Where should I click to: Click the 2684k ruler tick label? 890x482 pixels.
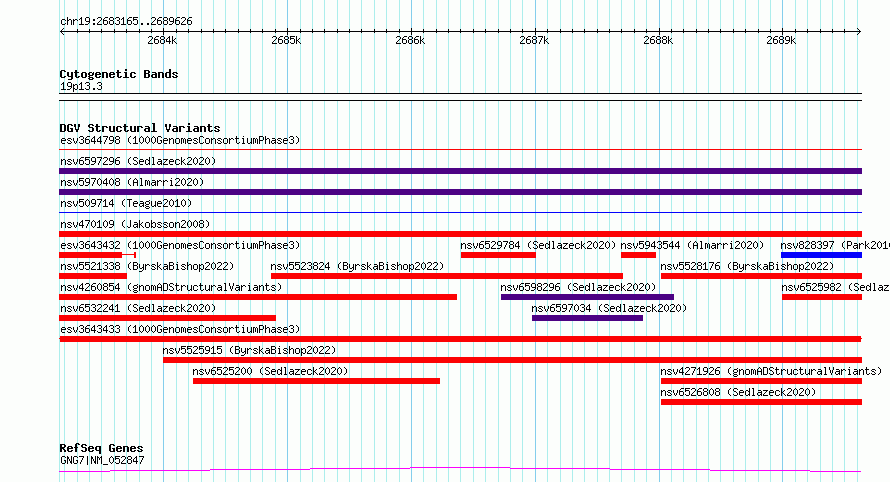[x=162, y=40]
